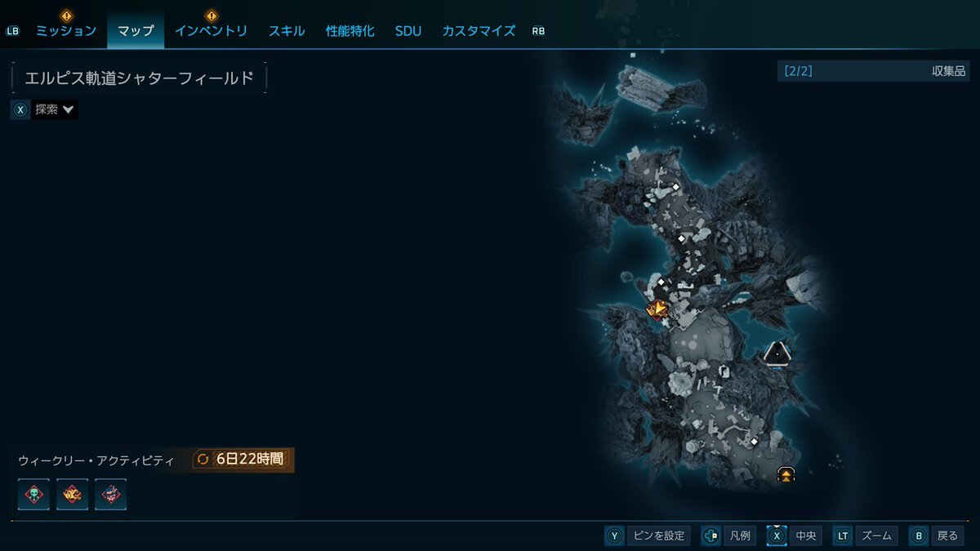Viewport: 980px width, 551px height.
Task: Click the fast travel station icon at the map bottom
Action: pos(786,474)
